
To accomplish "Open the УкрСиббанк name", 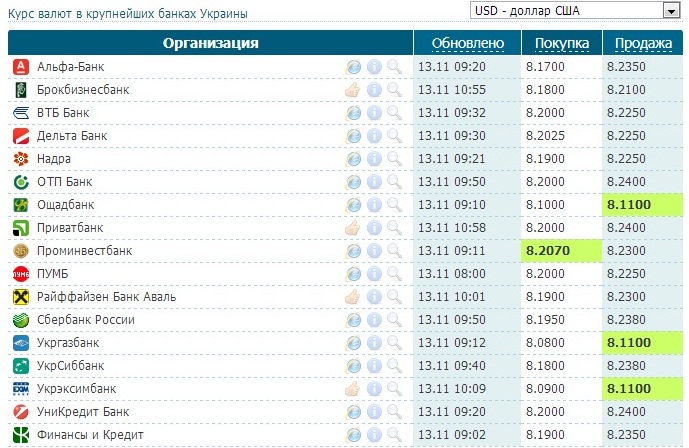I will pos(71,365).
